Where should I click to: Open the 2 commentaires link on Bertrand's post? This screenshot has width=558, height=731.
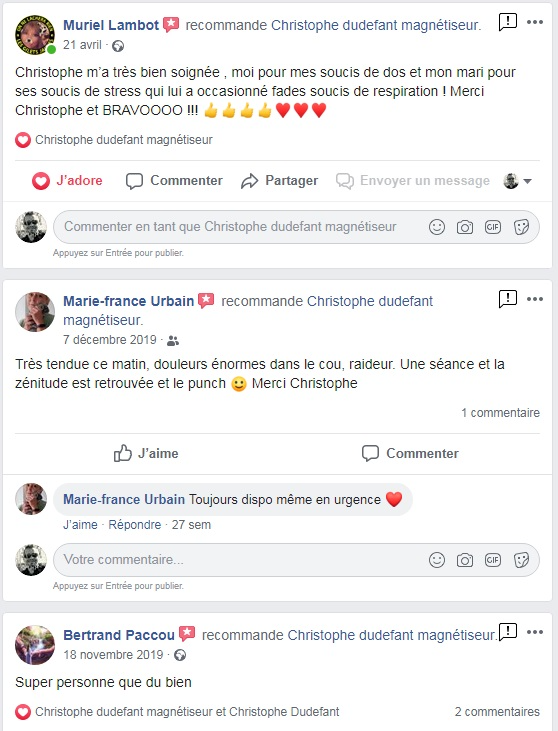coord(497,711)
